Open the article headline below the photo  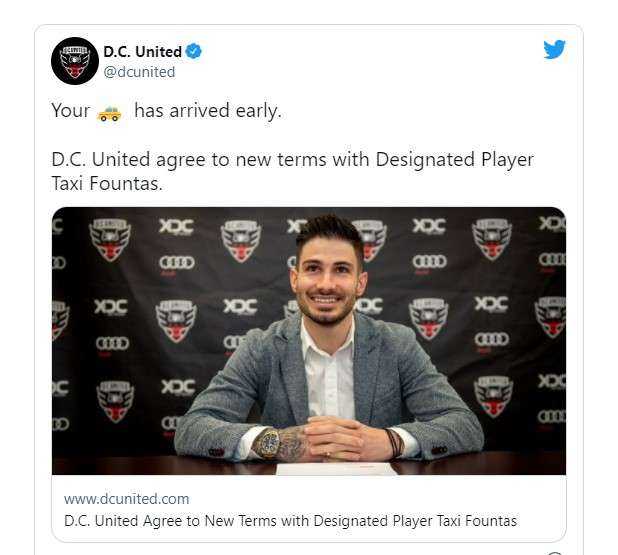click(290, 521)
